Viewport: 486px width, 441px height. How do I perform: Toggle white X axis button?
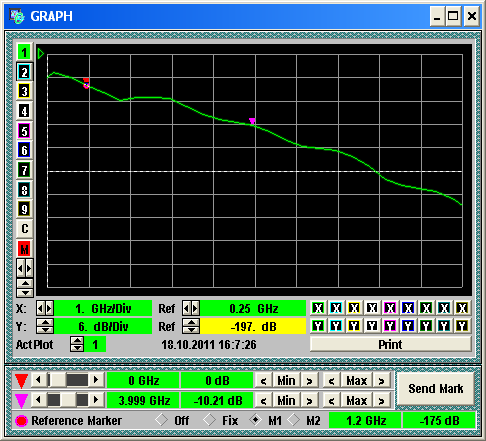click(372, 308)
